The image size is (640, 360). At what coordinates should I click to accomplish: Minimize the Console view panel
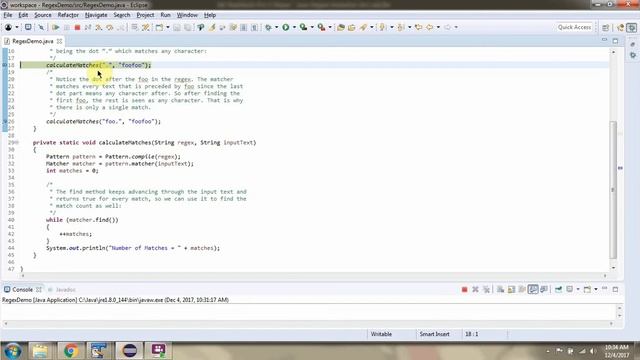pos(604,289)
